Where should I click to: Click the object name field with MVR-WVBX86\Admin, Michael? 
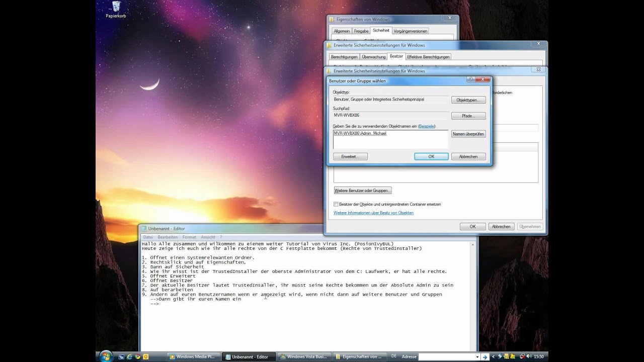coord(390,139)
